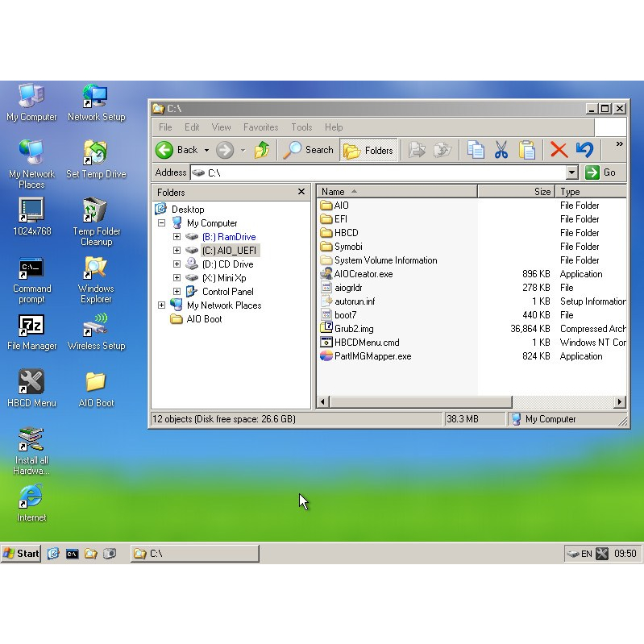Click the Copy icon in Explorer toolbar
This screenshot has width=644, height=644.
(x=476, y=150)
